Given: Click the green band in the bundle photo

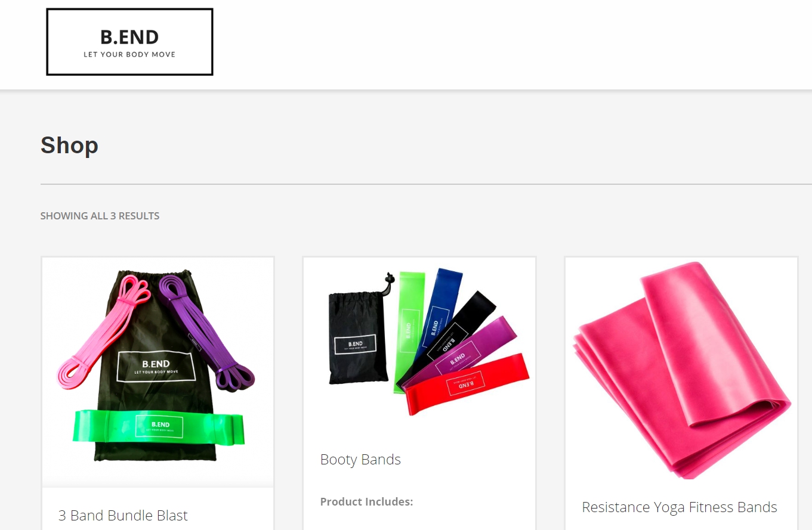Looking at the screenshot, I should 159,427.
